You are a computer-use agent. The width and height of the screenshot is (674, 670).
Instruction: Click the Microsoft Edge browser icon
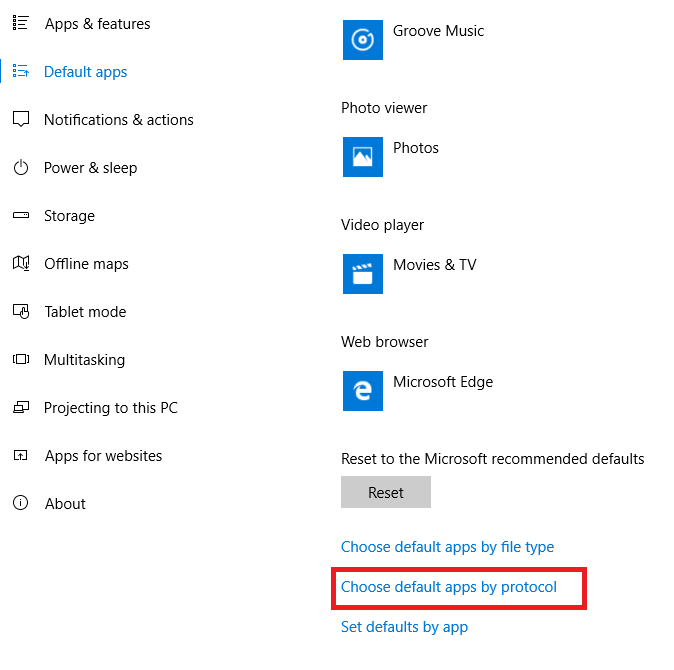click(x=363, y=391)
